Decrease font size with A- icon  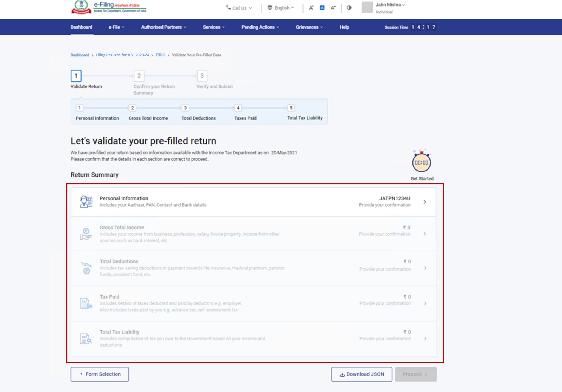(311, 8)
